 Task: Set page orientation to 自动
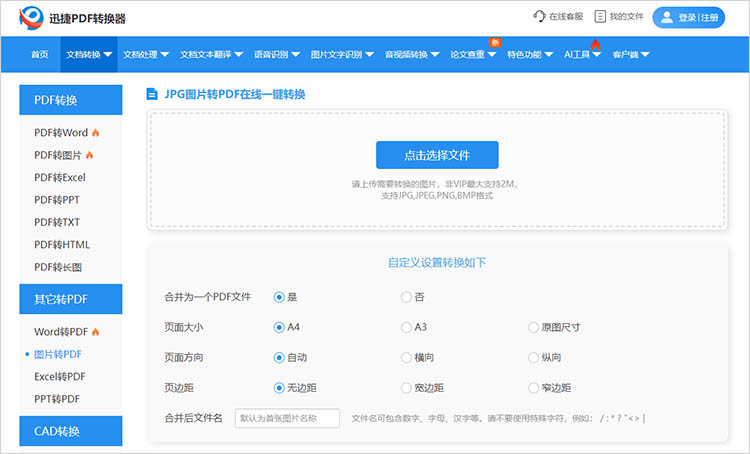[x=279, y=357]
